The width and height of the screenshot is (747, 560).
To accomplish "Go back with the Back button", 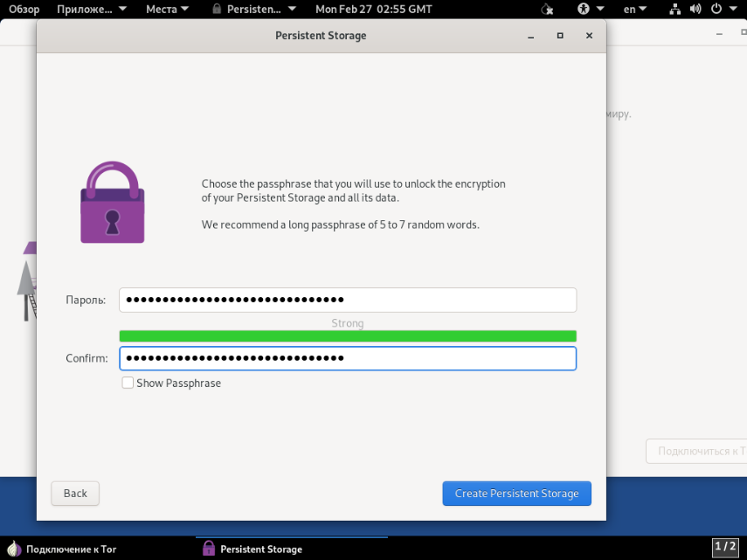I will coord(75,494).
